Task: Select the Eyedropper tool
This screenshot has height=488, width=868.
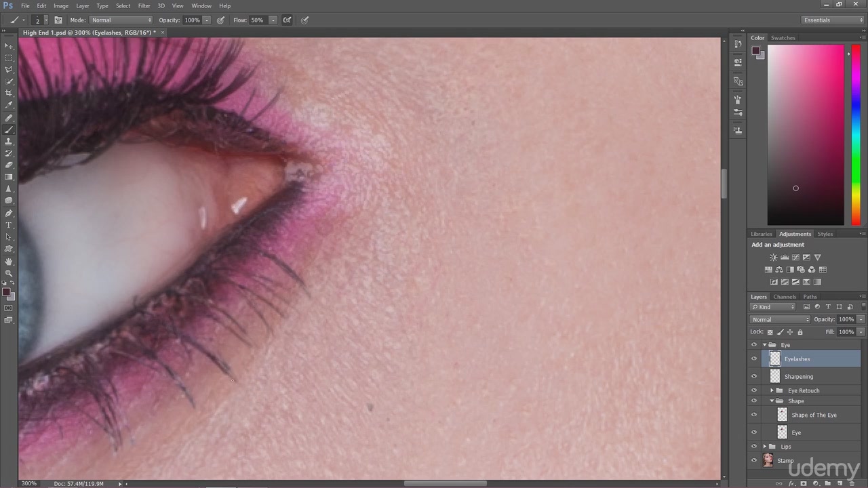Action: (9, 105)
